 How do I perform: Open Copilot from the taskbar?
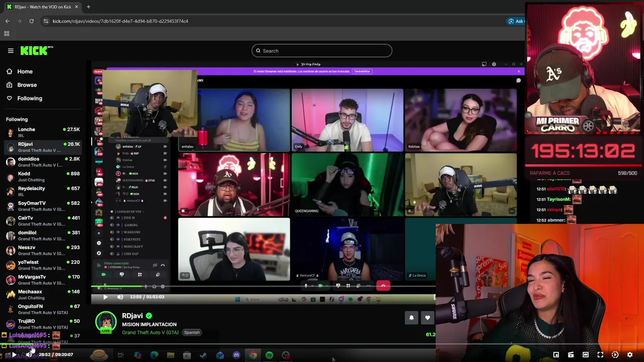[x=137, y=355]
